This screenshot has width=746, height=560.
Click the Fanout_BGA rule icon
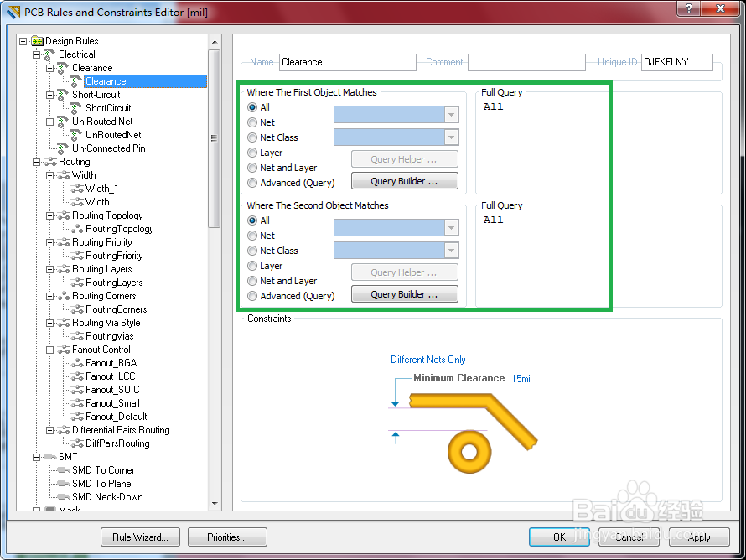77,363
